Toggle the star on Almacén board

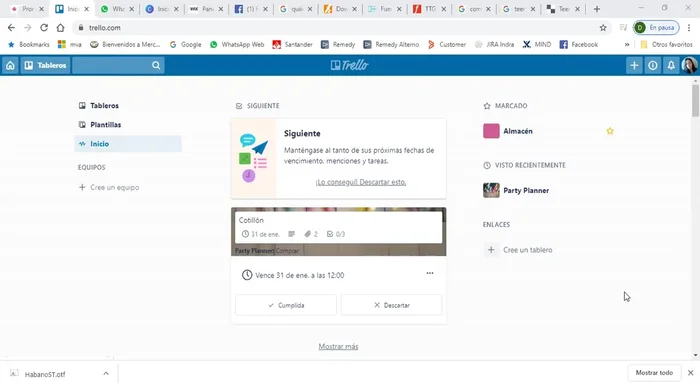[x=610, y=131]
